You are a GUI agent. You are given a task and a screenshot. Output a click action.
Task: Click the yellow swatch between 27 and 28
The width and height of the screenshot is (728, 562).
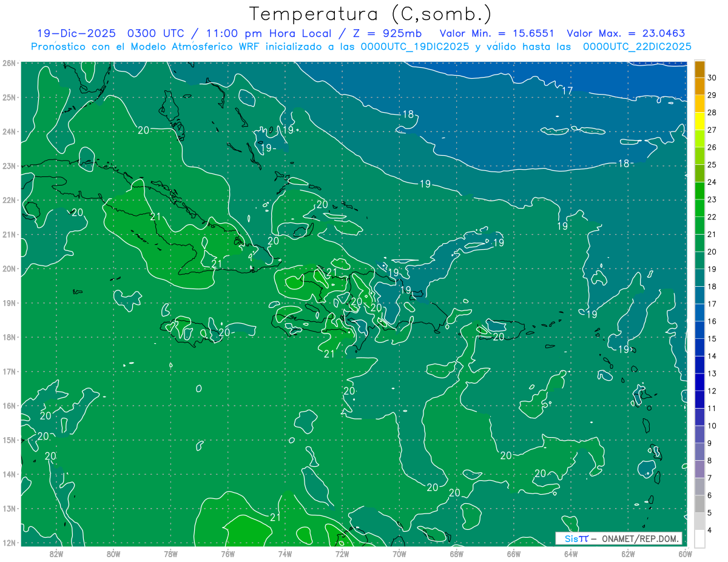tap(700, 121)
